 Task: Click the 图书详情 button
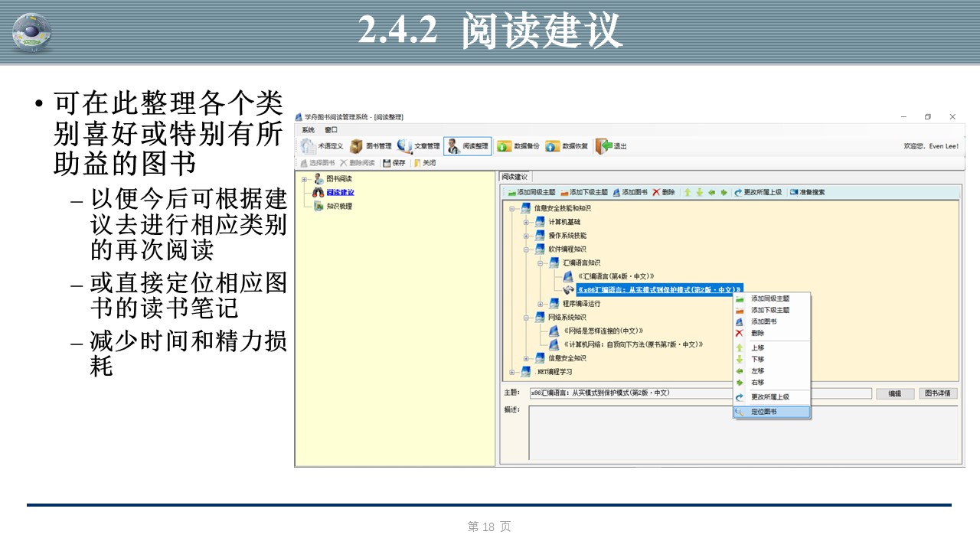938,393
